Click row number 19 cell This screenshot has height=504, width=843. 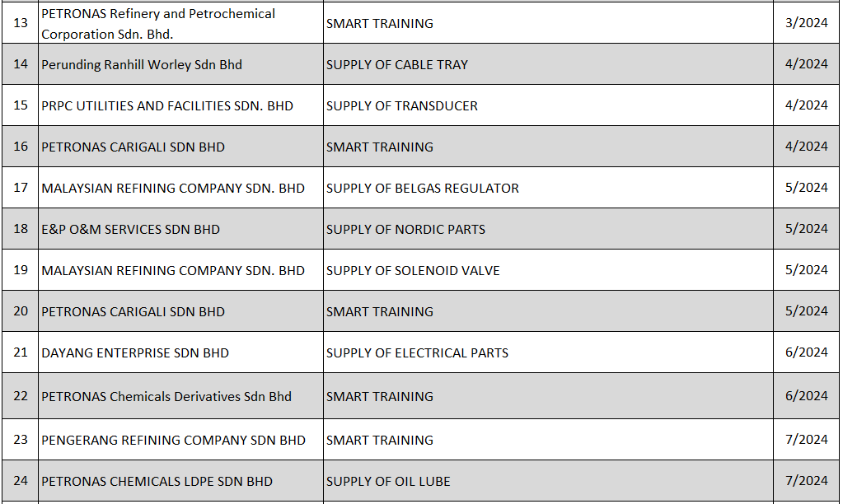pyautogui.click(x=21, y=270)
